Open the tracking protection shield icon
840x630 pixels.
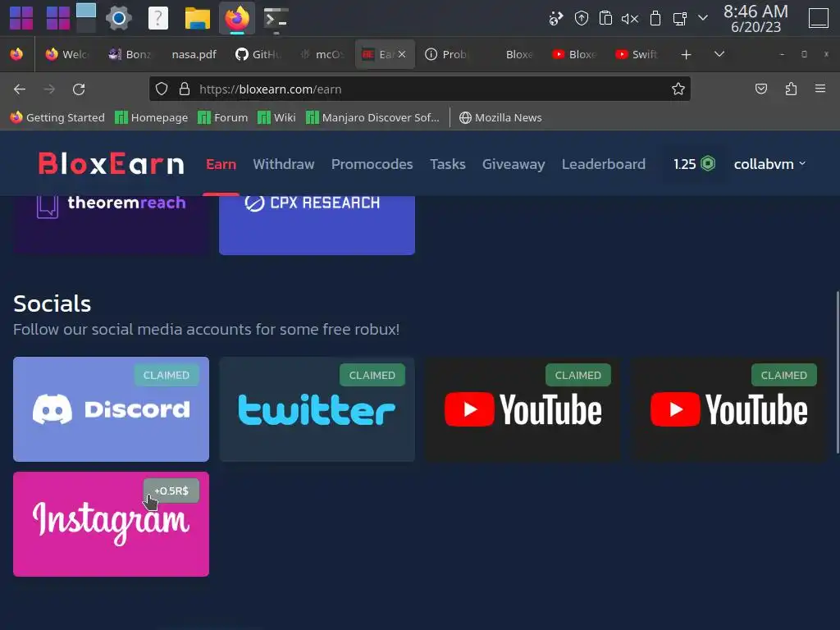(x=162, y=89)
